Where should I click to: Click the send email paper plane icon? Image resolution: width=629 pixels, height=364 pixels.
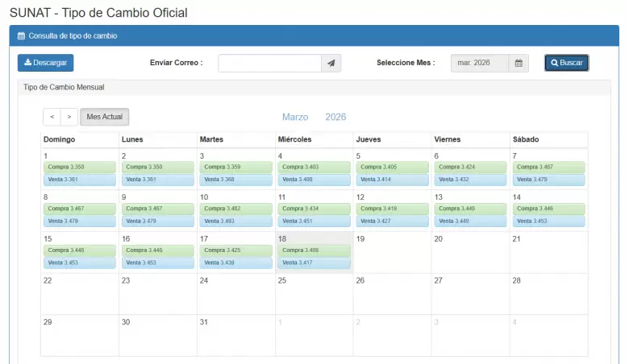pos(331,63)
